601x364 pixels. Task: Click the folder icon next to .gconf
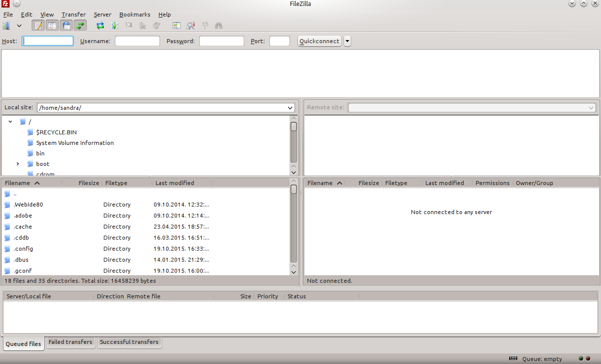(x=8, y=271)
